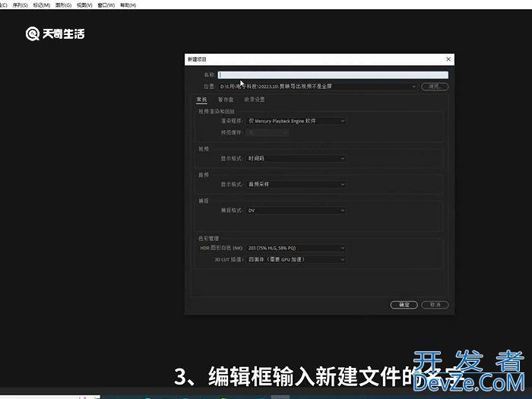Viewport: 532px width, 399px height.
Task: Open the audio 显示格式 音频采样 dropdown
Action: pyautogui.click(x=296, y=184)
